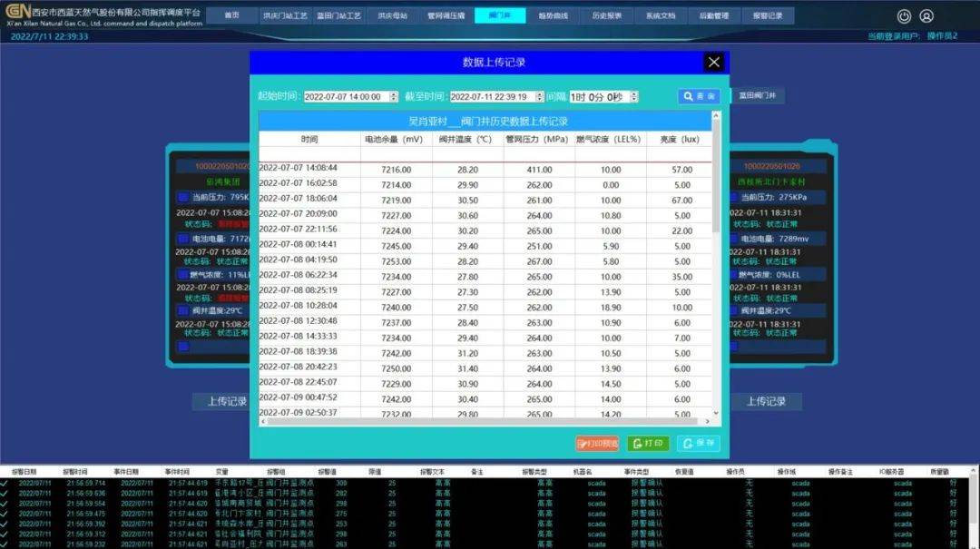
Task: Open the 后勤管理 tab
Action: [x=714, y=15]
